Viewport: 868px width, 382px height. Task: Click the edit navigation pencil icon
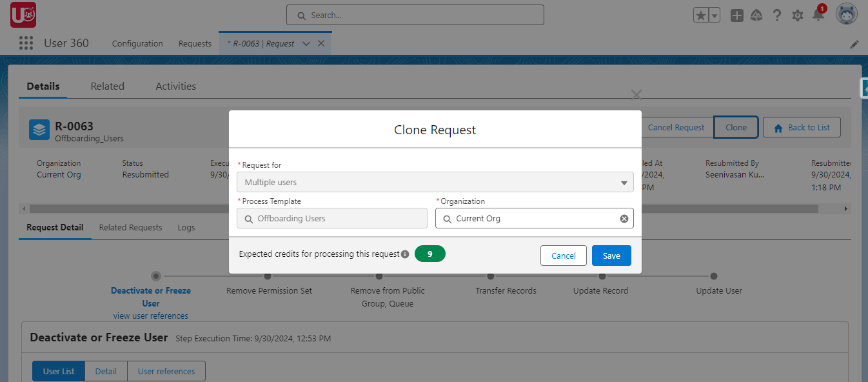(x=854, y=45)
